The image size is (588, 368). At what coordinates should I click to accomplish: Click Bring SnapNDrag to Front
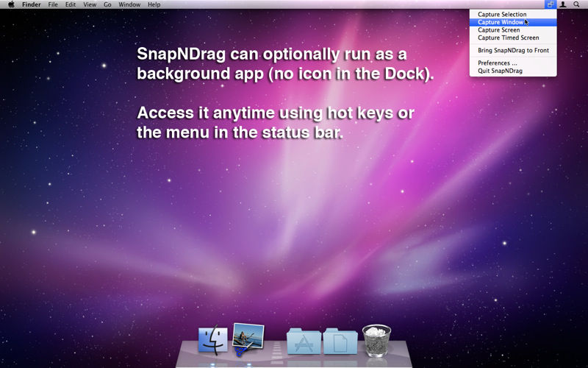click(513, 50)
